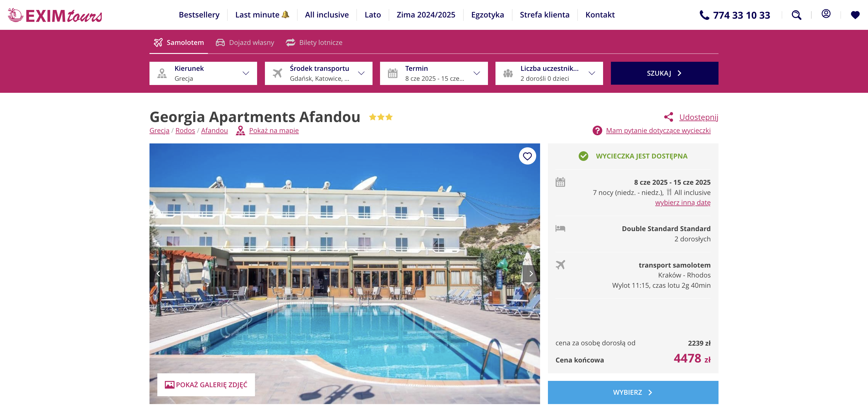868x411 pixels.
Task: Open the search magnifier icon in header
Action: pyautogui.click(x=796, y=15)
